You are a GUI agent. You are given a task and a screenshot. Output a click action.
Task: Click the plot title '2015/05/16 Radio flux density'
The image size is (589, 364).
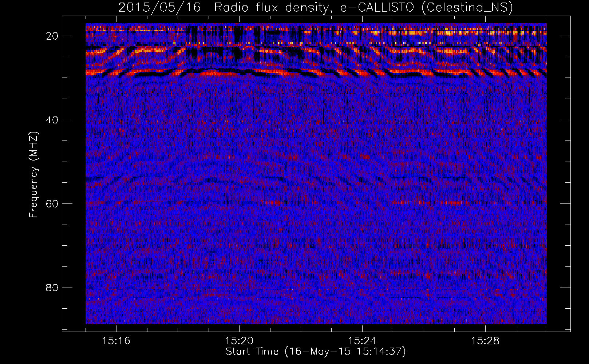click(315, 8)
